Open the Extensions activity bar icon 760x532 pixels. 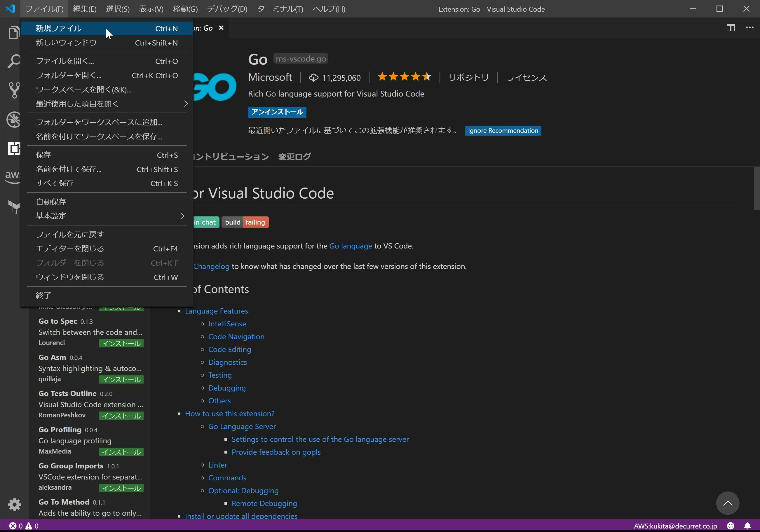coord(14,148)
